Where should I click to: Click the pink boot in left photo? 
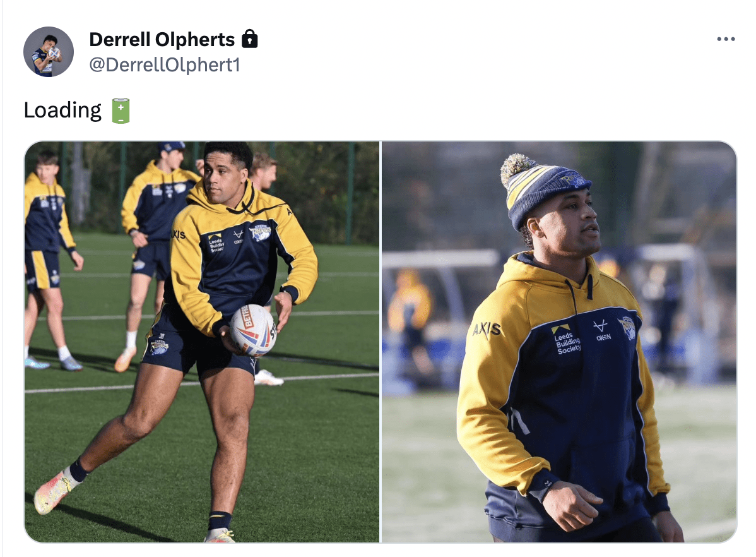tap(52, 491)
